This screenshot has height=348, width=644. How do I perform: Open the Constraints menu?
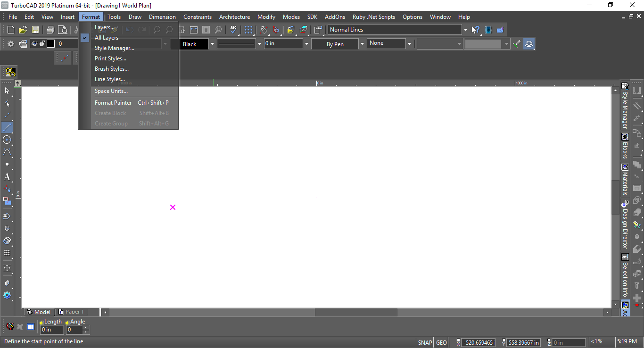198,17
